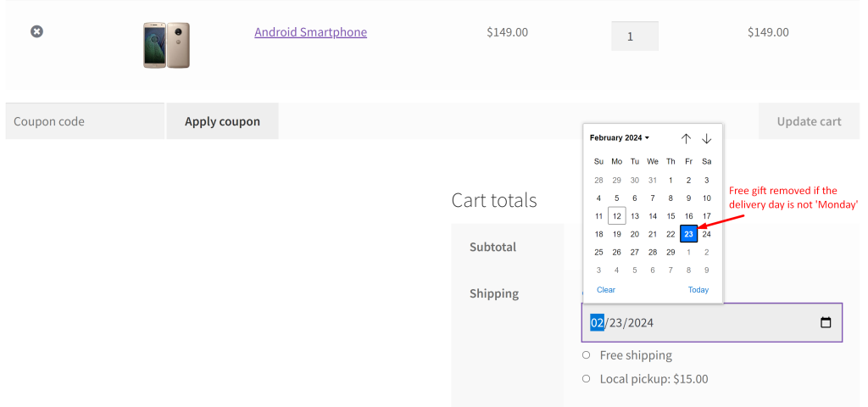Image resolution: width=868 pixels, height=407 pixels.
Task: Choose highlighted date 23 in calendar
Action: pos(688,234)
